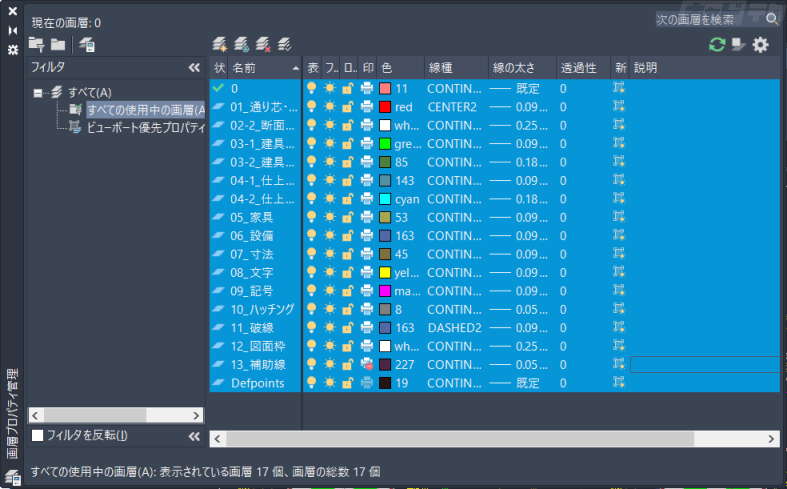The width and height of the screenshot is (787, 489).
Task: Click the New Group Filter folder icon
Action: (x=58, y=45)
